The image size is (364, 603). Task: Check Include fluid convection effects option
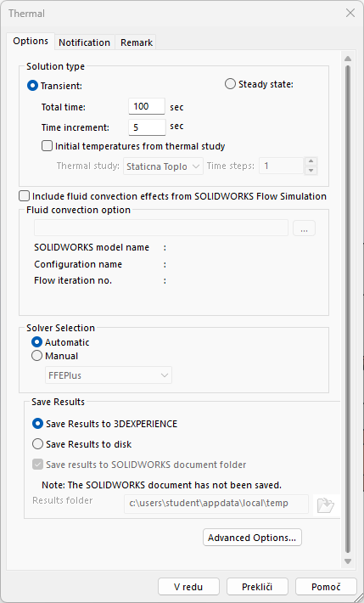pos(25,196)
